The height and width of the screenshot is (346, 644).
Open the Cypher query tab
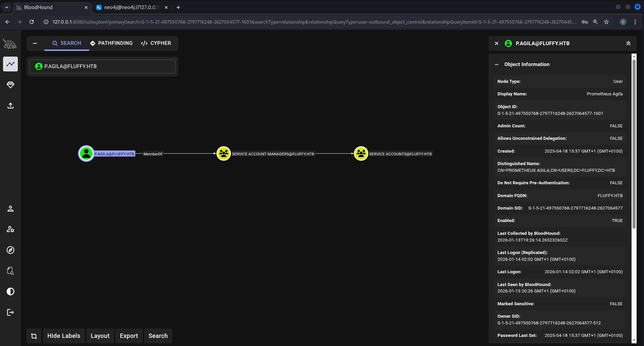point(156,43)
